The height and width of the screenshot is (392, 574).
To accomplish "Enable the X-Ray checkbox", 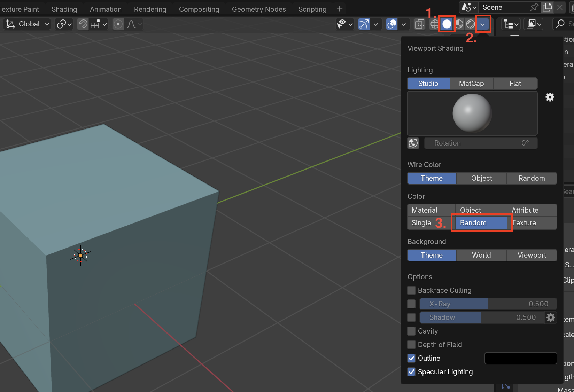I will tap(411, 304).
